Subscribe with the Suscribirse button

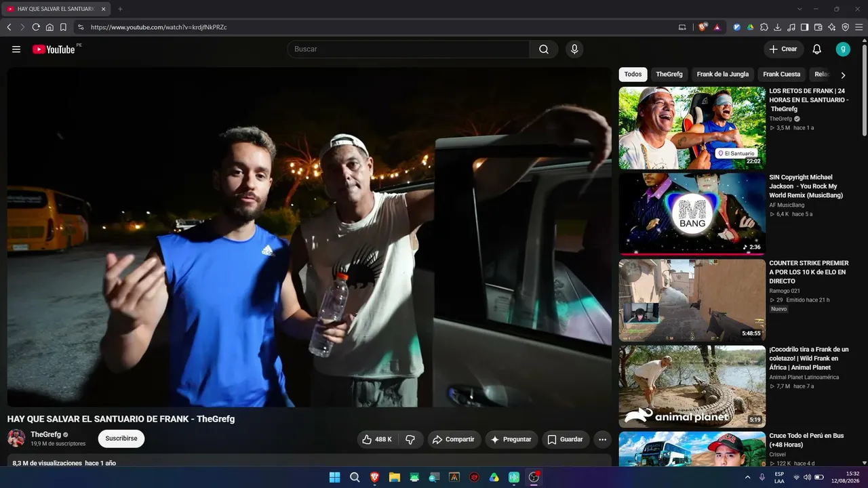[x=121, y=439]
